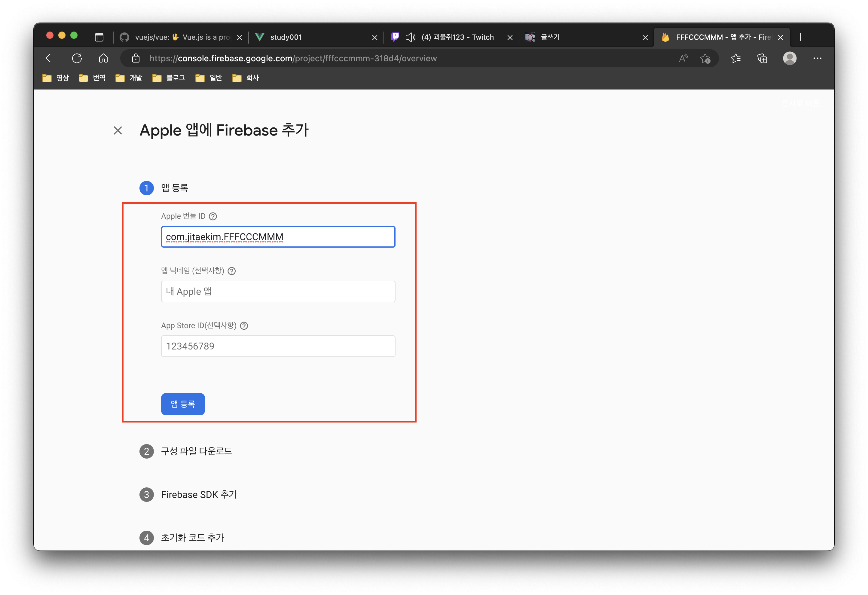Screen dimensions: 868x595
Task: Toggle the Read Aloud icon
Action: click(683, 58)
